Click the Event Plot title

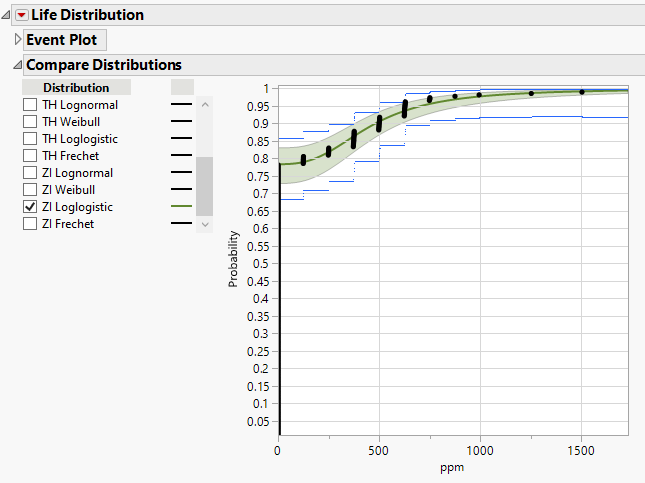coord(65,40)
